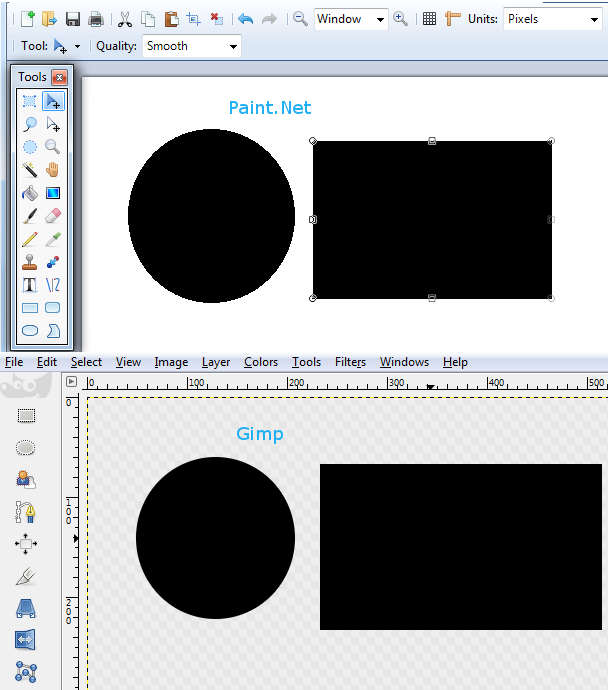
Task: Select GIMP Rectangle Select tool
Action: pos(26,416)
